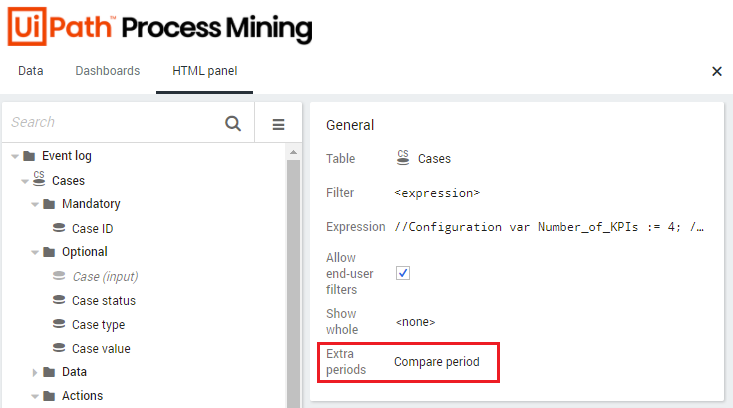Click the Cases table icon in tree

(x=39, y=180)
